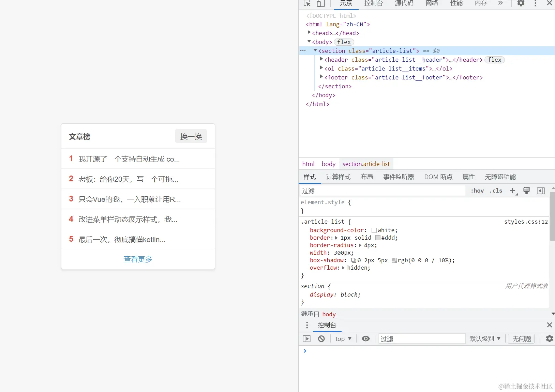Viewport: 555px width, 392px height.
Task: Click the flex badge next to header
Action: click(495, 60)
